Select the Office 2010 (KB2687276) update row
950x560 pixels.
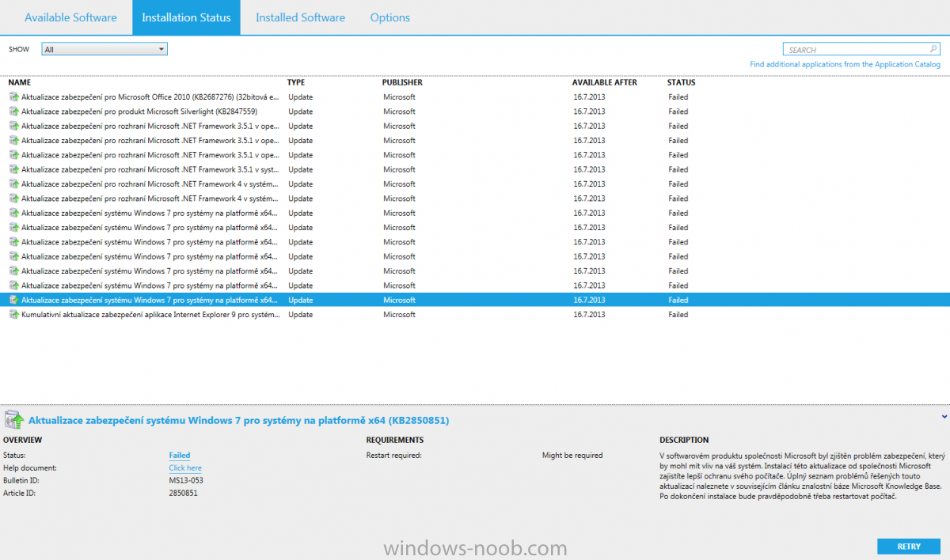tap(475, 97)
